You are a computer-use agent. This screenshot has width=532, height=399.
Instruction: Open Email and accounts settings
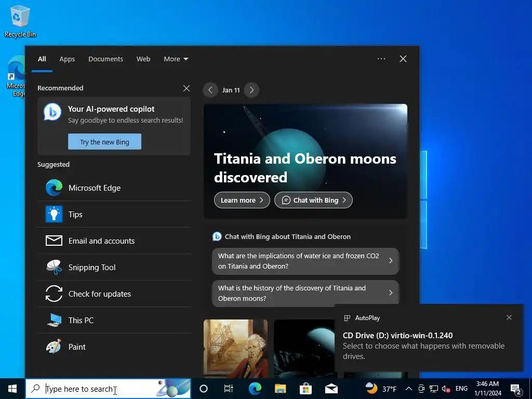point(114,241)
